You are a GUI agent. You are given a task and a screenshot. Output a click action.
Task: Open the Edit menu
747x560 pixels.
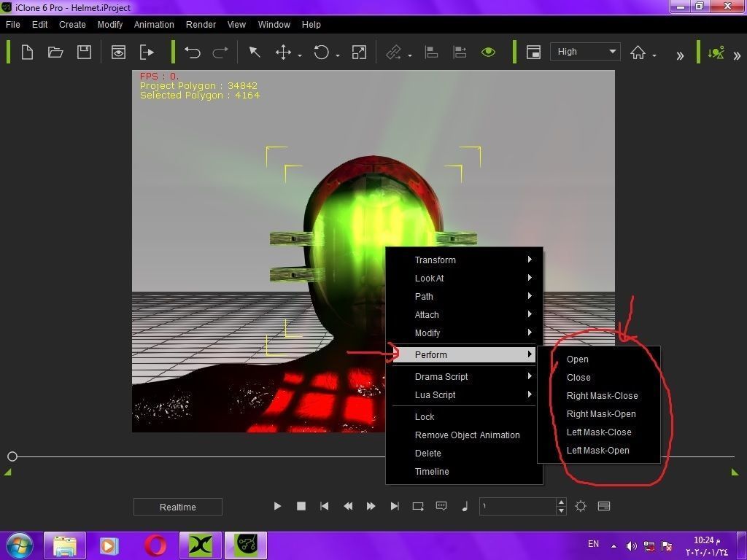click(x=39, y=24)
